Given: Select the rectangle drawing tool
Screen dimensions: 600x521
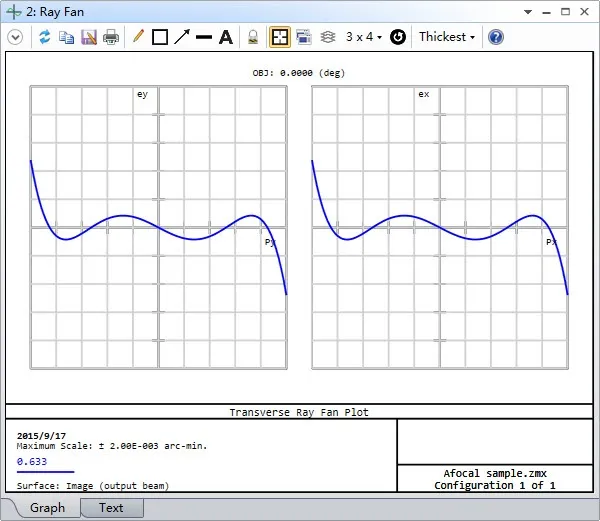Looking at the screenshot, I should 160,37.
